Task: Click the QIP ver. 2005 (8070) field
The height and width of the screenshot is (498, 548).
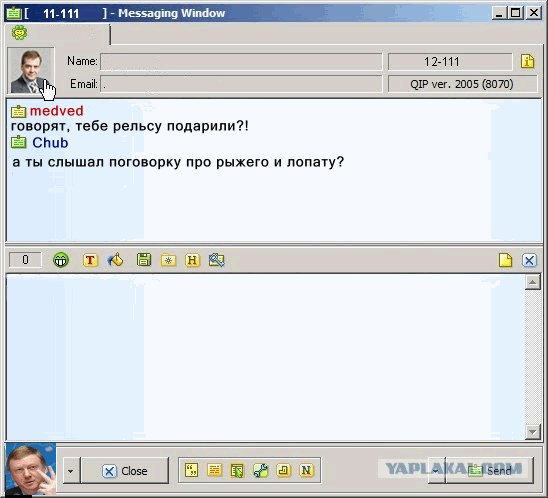Action: point(462,84)
